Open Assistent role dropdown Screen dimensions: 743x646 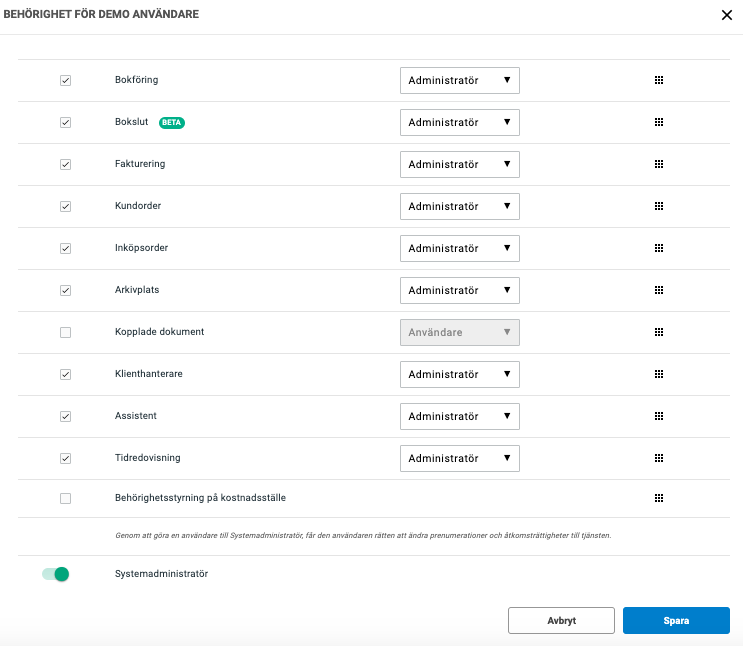tap(460, 416)
